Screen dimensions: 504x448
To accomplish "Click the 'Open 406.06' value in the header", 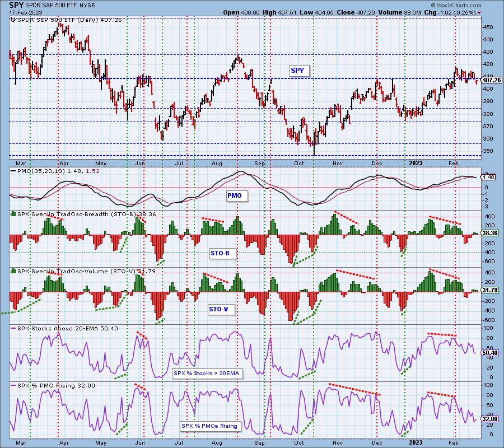I will pyautogui.click(x=241, y=12).
